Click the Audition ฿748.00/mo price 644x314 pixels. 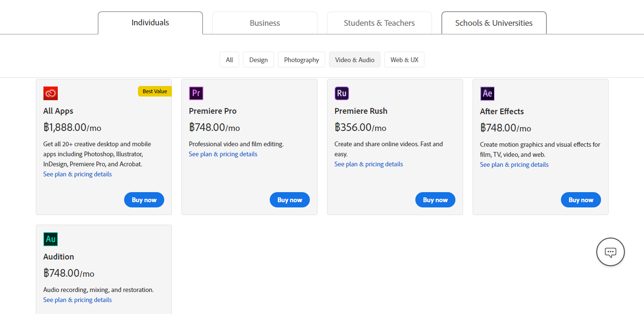69,273
